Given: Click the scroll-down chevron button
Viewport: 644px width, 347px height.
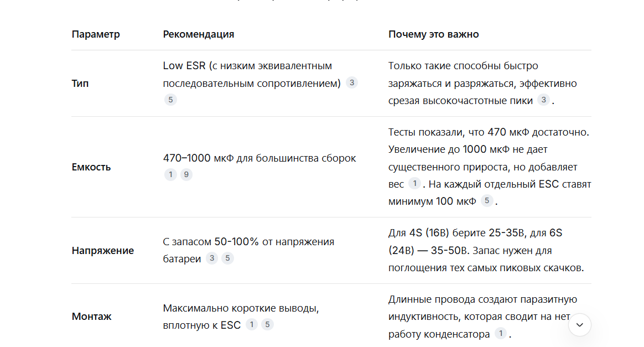Looking at the screenshot, I should (x=579, y=325).
